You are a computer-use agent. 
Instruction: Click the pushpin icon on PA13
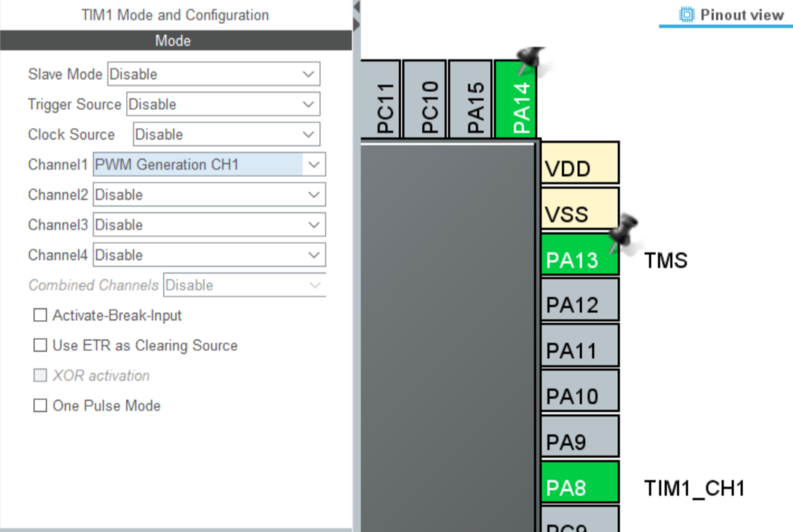(x=622, y=229)
